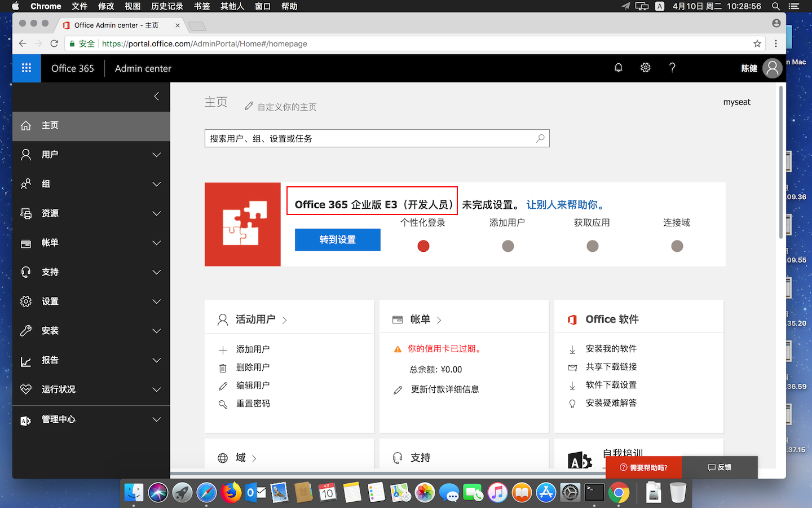Viewport: 812px width, 508px height.
Task: Open notifications bell in Admin center header
Action: pos(619,68)
